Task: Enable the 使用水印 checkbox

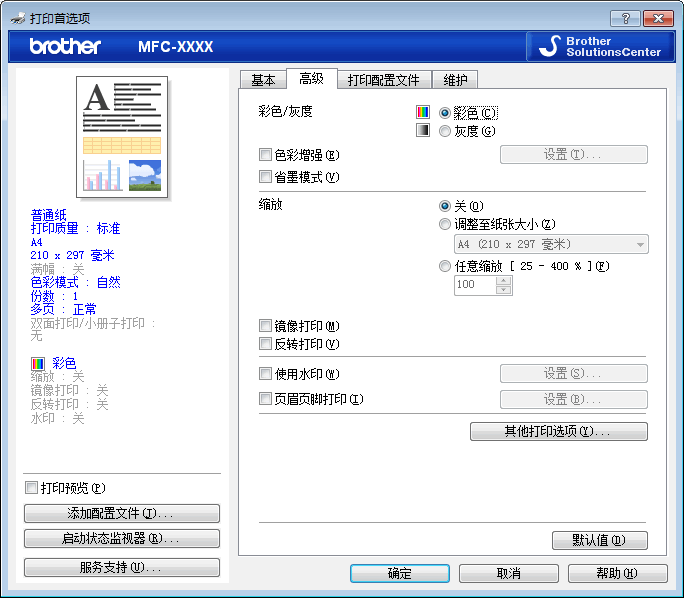Action: 265,374
